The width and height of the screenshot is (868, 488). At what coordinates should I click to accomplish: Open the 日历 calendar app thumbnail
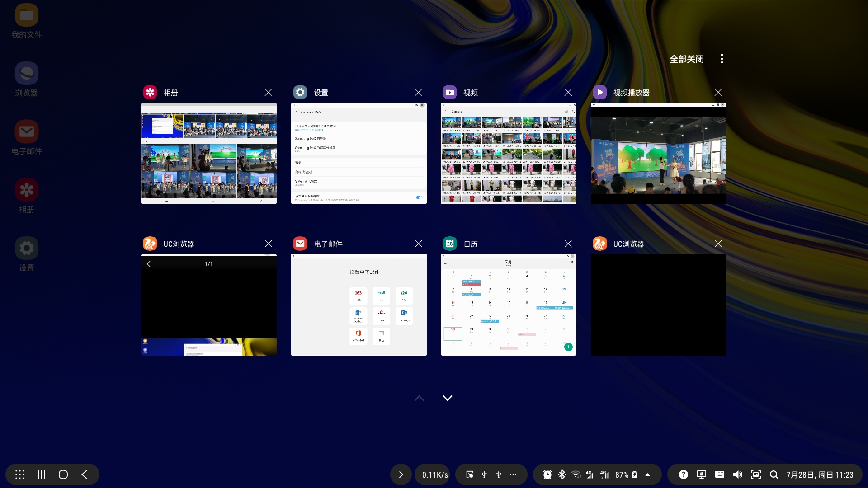point(508,305)
